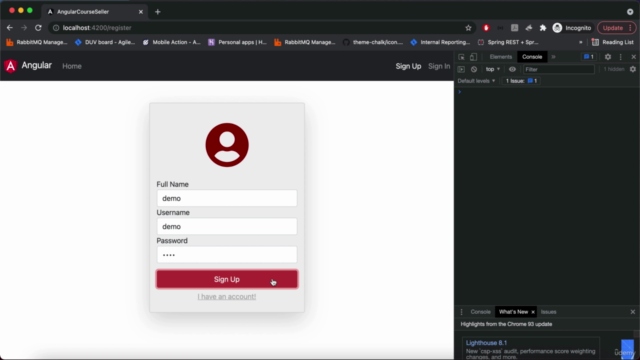Screen dimensions: 640x360
Task: Focus the Password input field
Action: pos(227,255)
